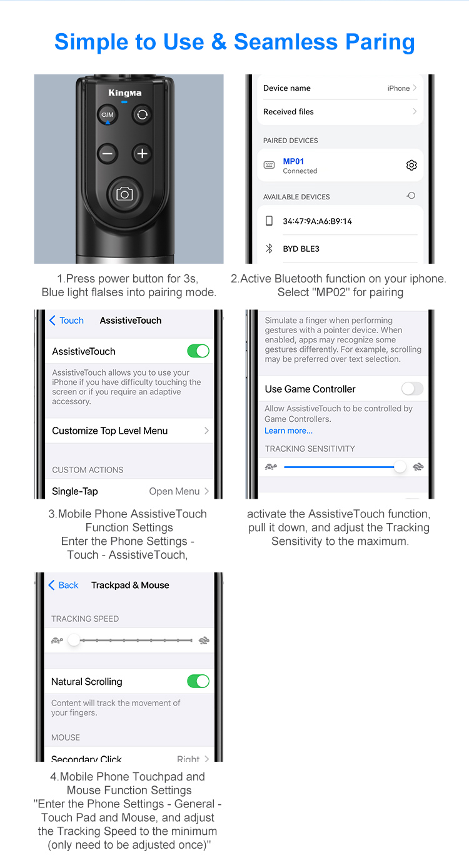Screen dimensions: 469x868
Task: Click the Tracking Sensitivity slider knob
Action: coord(400,467)
